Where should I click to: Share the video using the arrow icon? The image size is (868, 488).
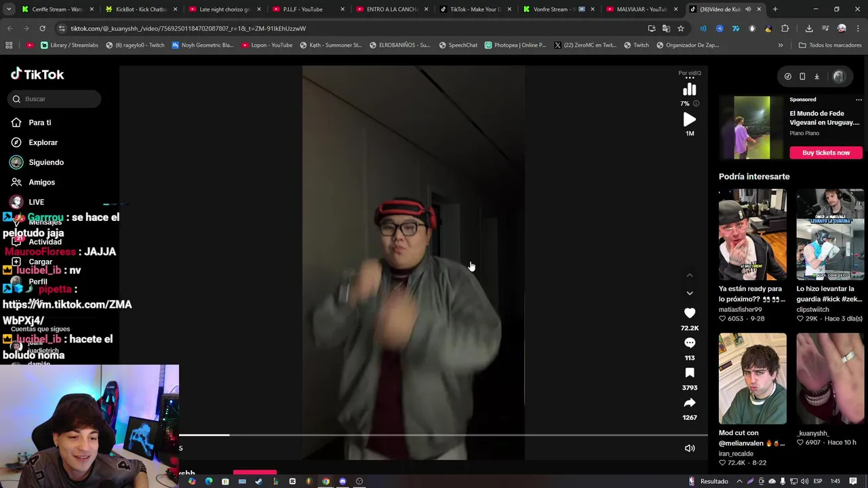(690, 403)
